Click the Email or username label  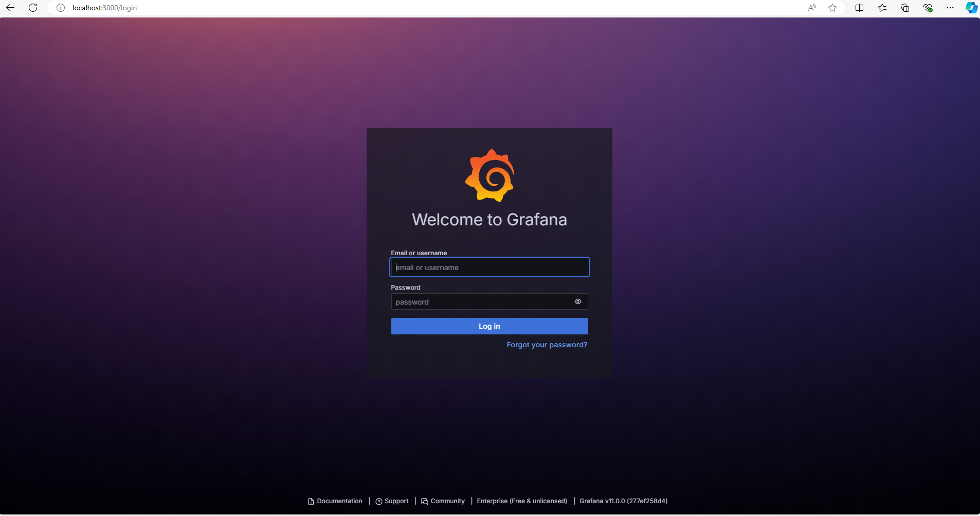coord(419,253)
